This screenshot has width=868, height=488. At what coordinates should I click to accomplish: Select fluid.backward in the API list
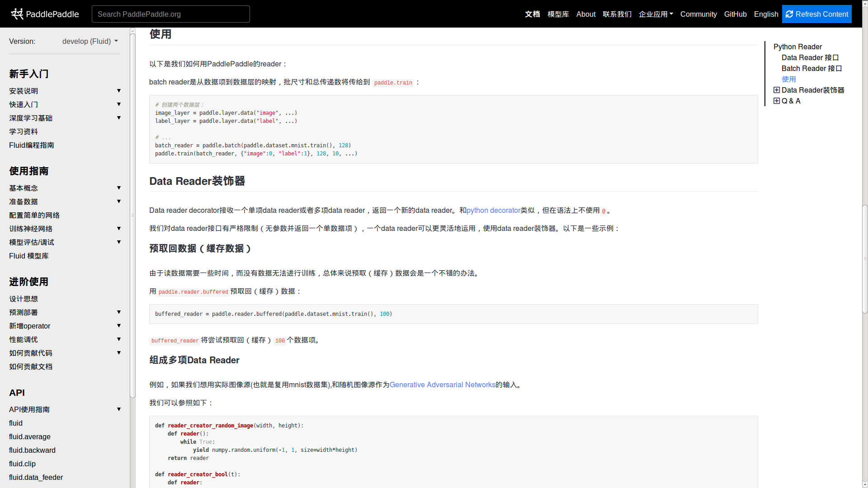32,450
